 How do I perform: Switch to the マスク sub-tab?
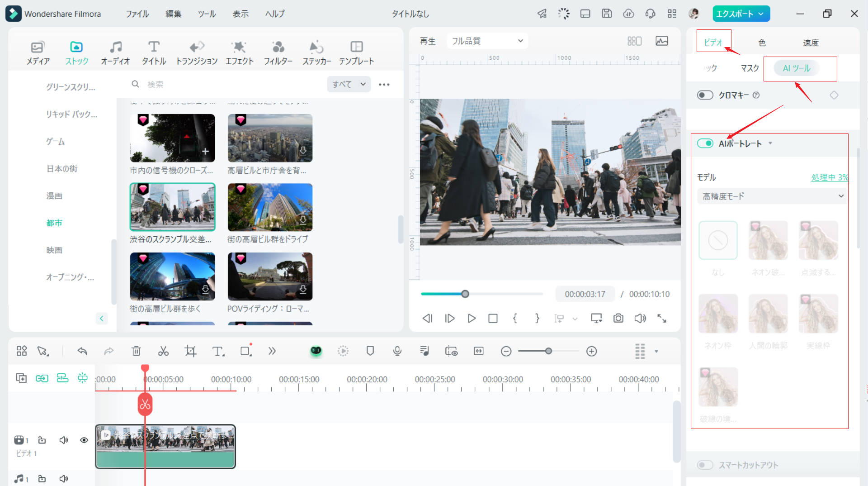point(750,68)
